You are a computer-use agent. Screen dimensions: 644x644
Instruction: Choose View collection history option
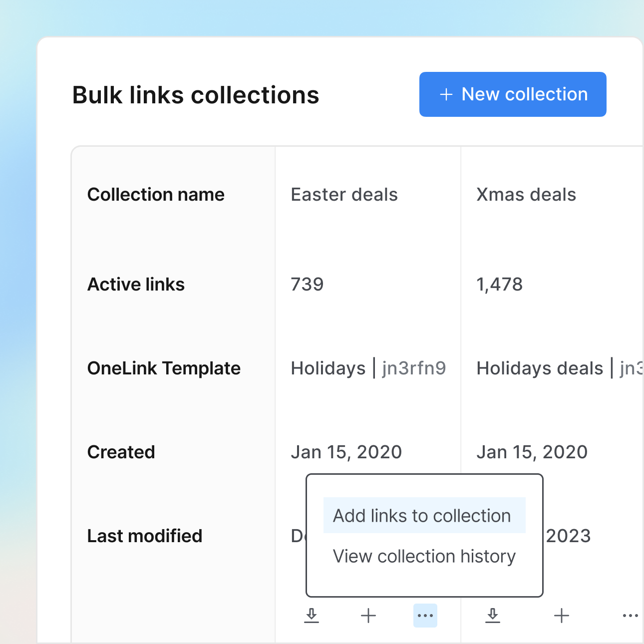(x=424, y=556)
